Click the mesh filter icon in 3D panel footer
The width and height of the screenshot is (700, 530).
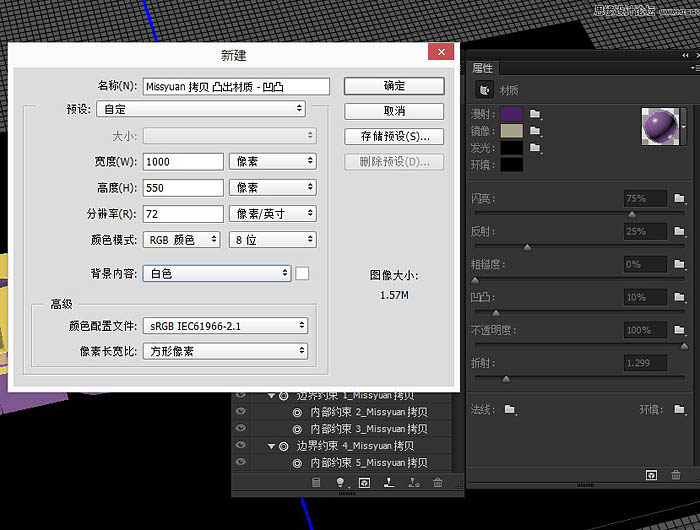(x=316, y=482)
